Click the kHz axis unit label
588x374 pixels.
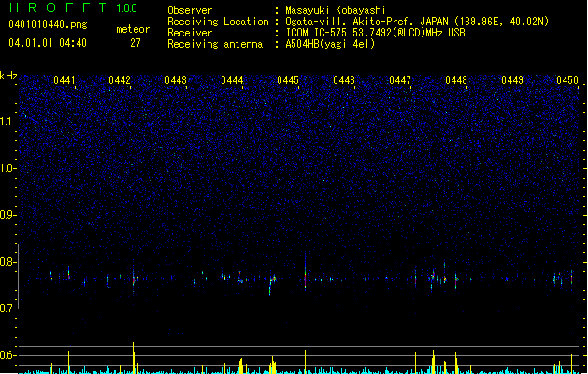[8, 76]
